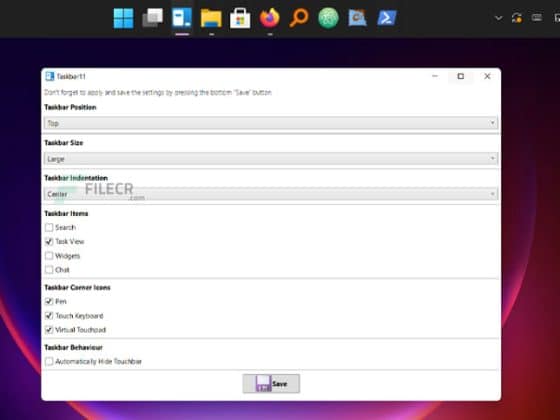Tick the Chat checkbox

point(49,270)
